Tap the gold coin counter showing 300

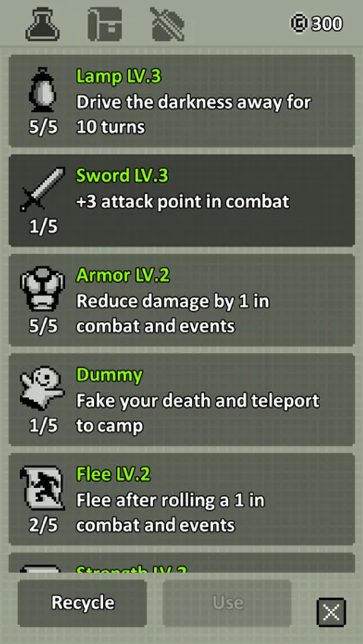click(316, 24)
